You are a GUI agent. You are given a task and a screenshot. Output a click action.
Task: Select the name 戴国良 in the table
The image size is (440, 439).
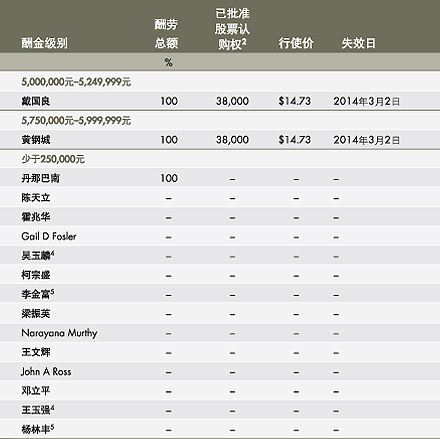pos(36,101)
